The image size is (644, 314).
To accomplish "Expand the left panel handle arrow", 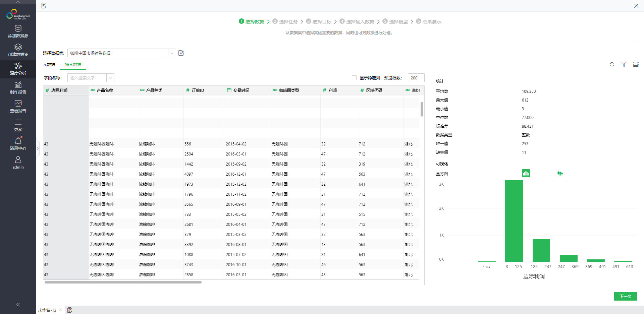I will point(38,148).
